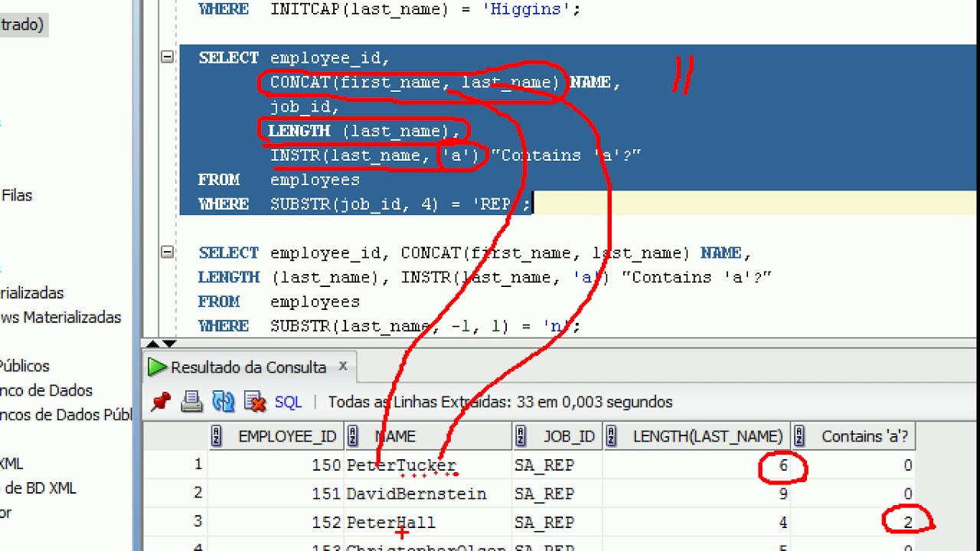Click the up splitter arrow above the results

tap(153, 344)
